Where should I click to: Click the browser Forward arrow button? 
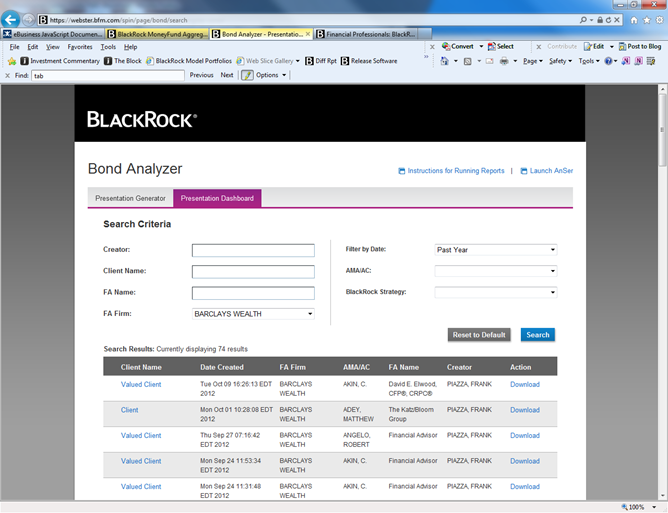pos(28,20)
